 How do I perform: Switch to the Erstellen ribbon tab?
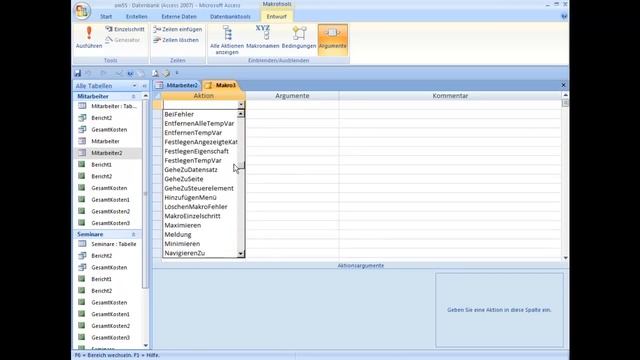point(137,17)
